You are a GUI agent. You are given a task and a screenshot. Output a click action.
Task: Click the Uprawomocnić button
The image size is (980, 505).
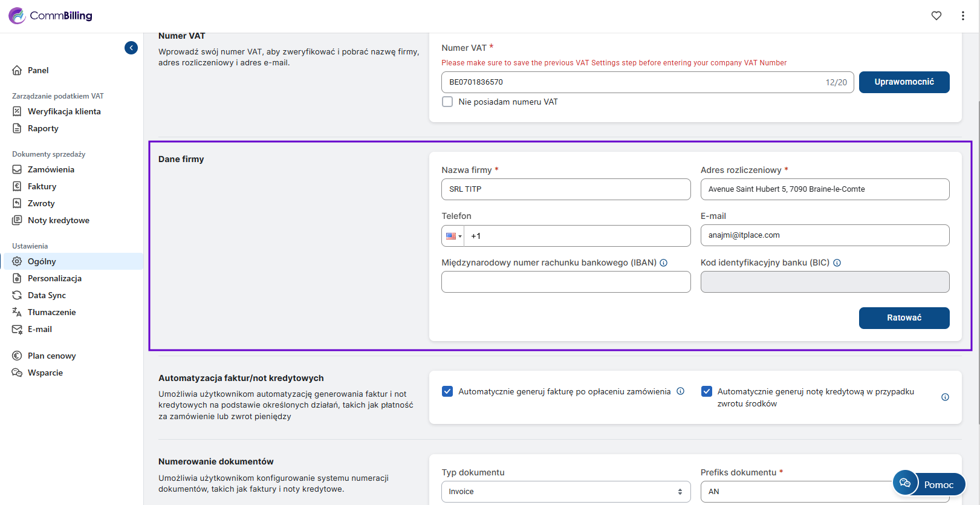(903, 82)
